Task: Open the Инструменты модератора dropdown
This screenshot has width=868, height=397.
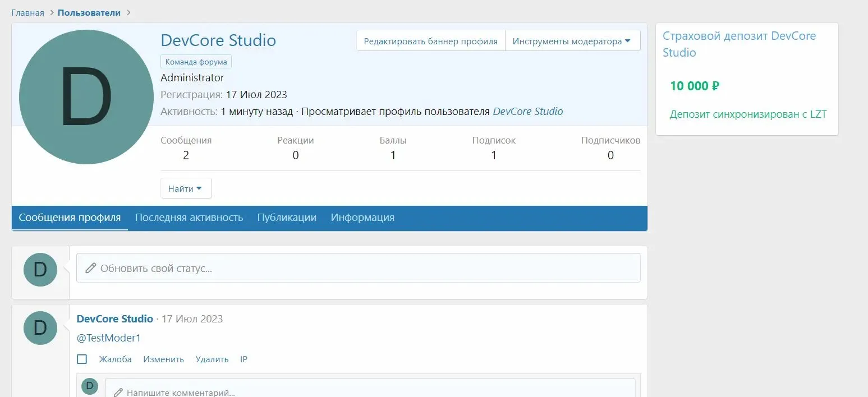Action: point(572,41)
